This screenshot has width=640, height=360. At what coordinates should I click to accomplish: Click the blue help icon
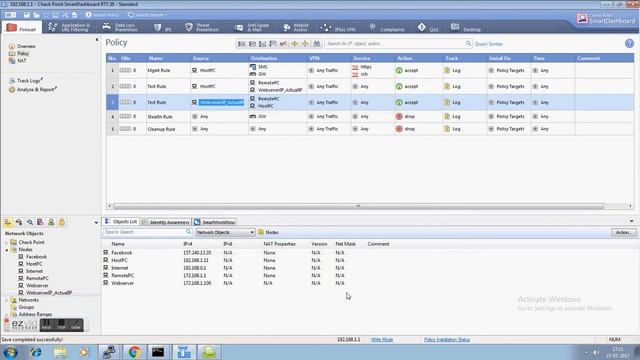coord(629,43)
